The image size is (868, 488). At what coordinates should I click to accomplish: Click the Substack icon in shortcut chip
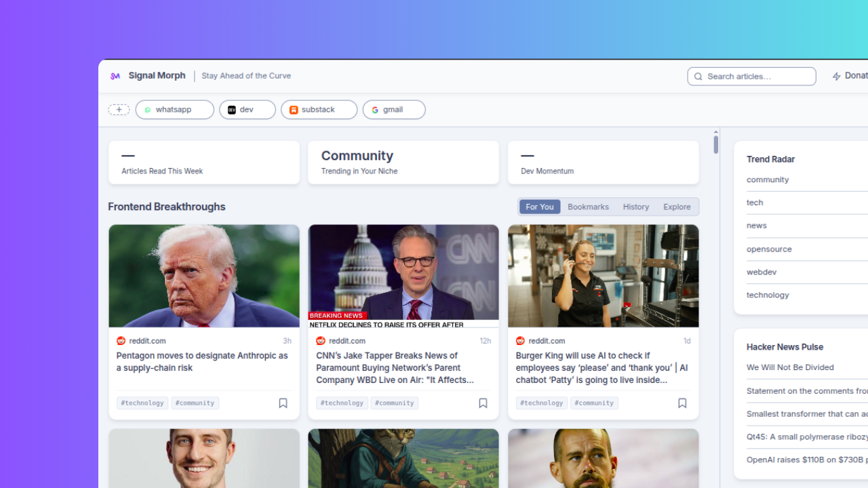point(294,110)
